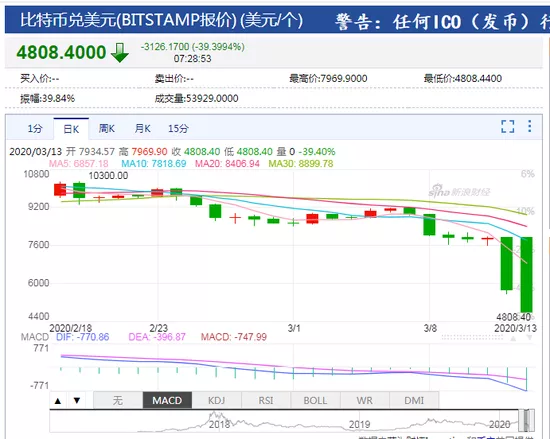Select the 无 indicator option

click(118, 400)
